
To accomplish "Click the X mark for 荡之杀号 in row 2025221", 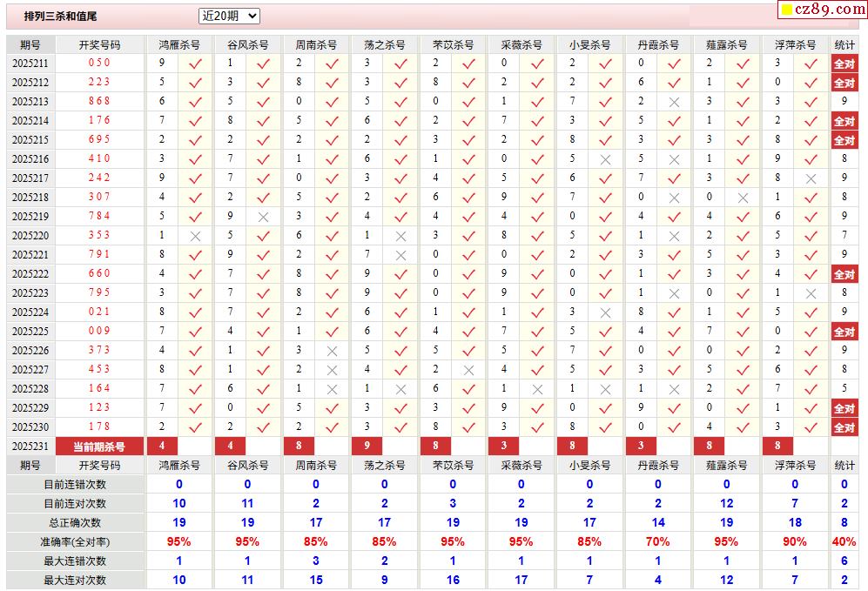I will point(400,255).
